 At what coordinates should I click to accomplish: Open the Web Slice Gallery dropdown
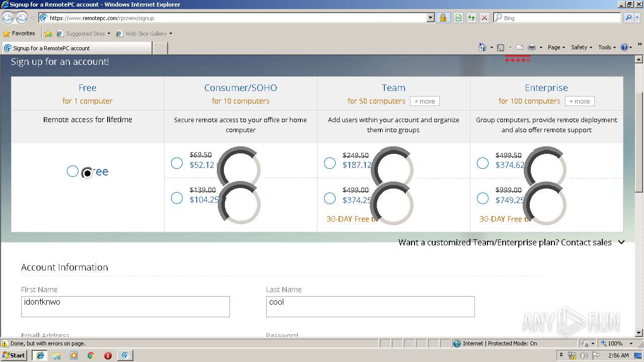click(171, 34)
